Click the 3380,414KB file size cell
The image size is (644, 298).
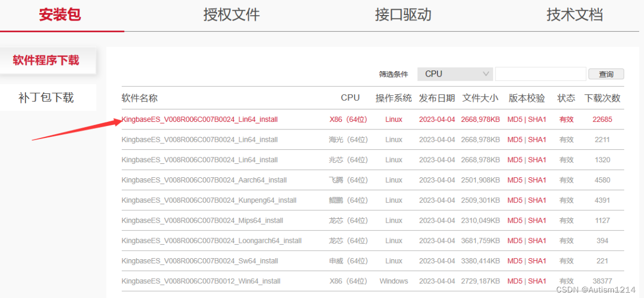[x=480, y=261]
